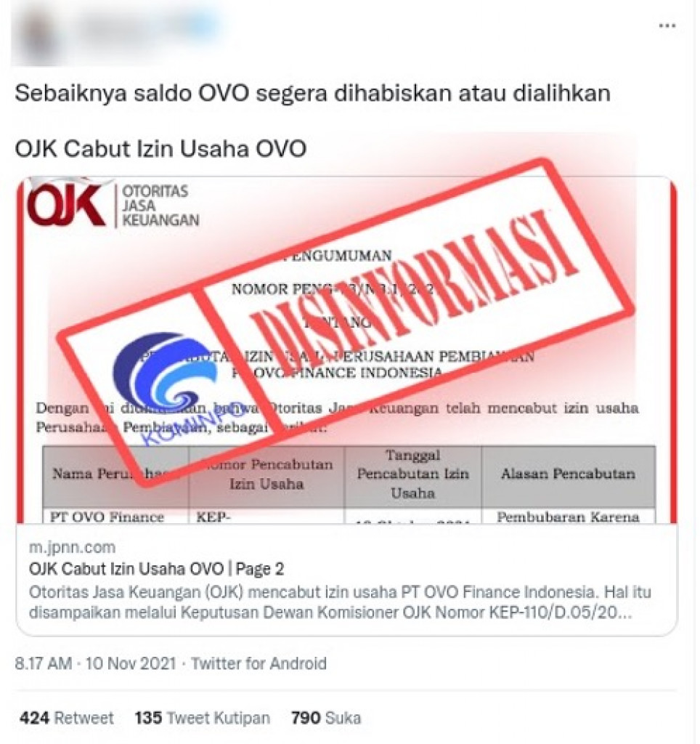
Task: Click the tweet timestamp 8.17 AM
Action: tap(43, 663)
